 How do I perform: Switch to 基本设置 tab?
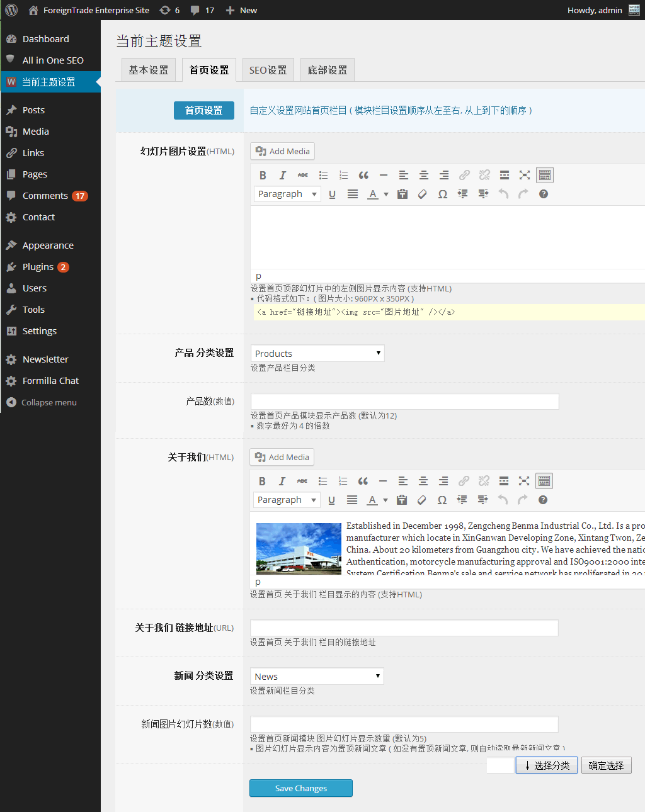(x=149, y=70)
